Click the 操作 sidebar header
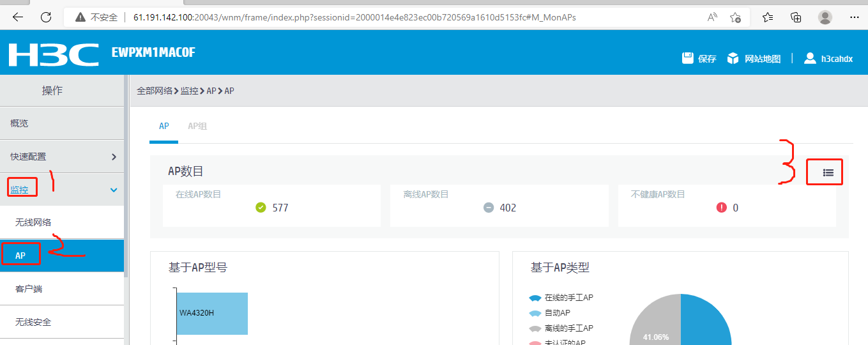Viewport: 868px width, 345px height. pos(52,91)
